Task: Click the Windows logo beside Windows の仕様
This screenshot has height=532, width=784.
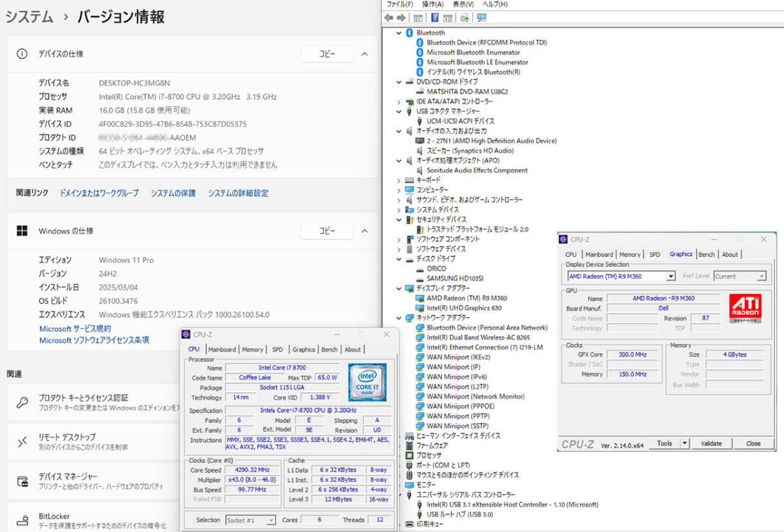Action: (22, 230)
